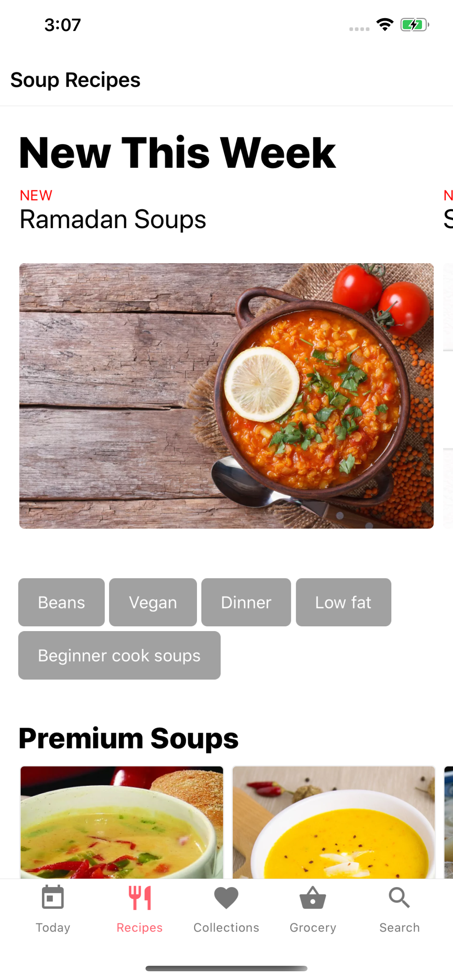Tap the Search magnifying glass icon
Viewport: 453px width, 980px height.
[x=399, y=898]
